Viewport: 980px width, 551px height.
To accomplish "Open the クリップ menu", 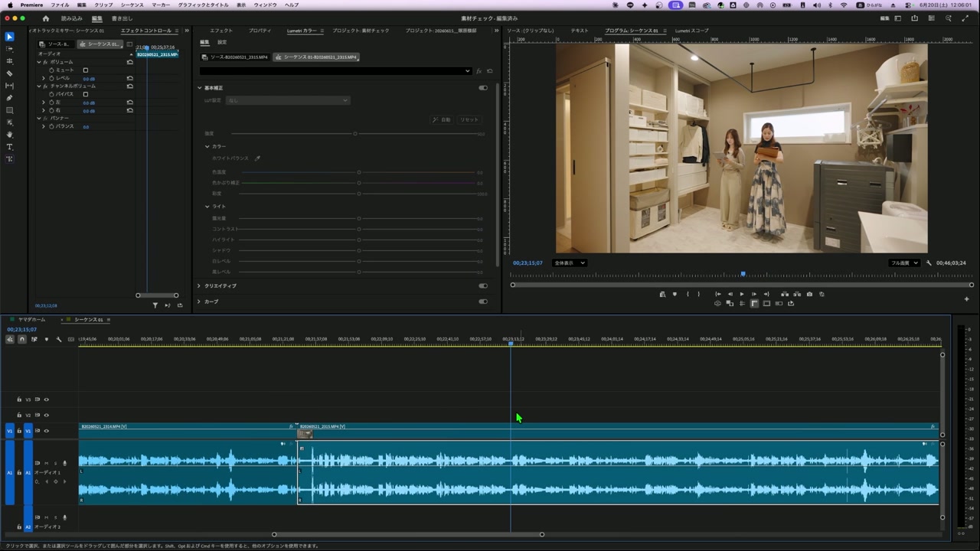I will 103,5.
